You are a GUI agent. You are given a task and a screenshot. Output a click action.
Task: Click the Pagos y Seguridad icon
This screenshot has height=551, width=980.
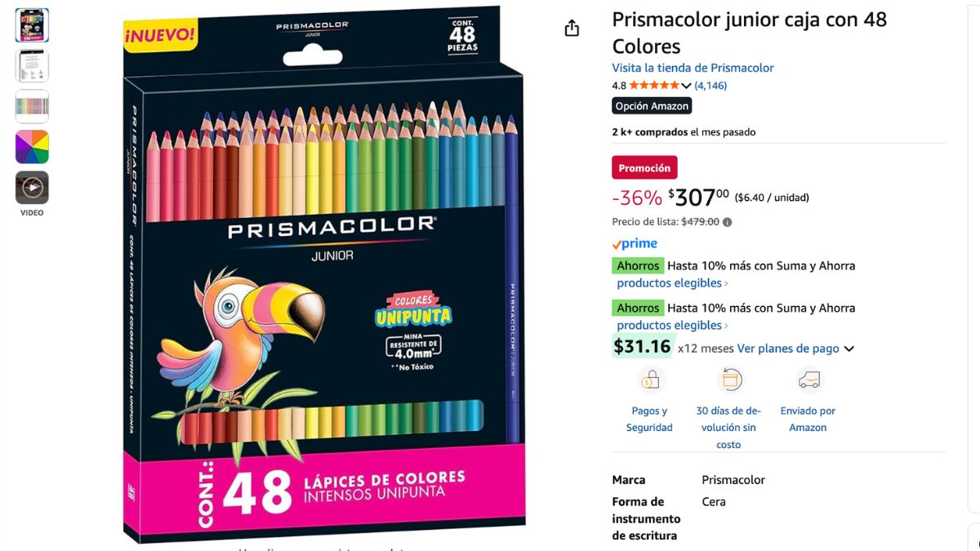point(650,380)
